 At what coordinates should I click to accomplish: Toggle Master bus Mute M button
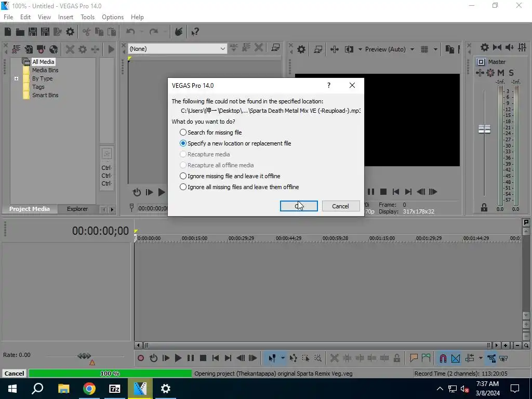501,73
